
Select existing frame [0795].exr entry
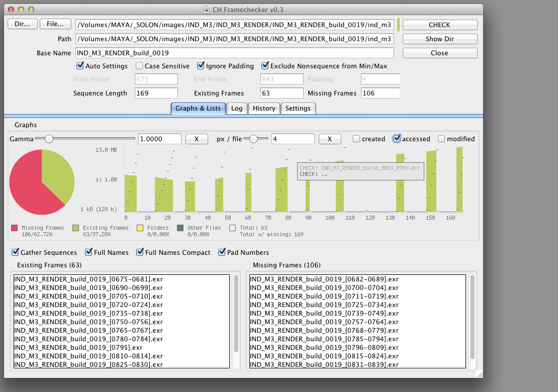[x=122, y=348]
